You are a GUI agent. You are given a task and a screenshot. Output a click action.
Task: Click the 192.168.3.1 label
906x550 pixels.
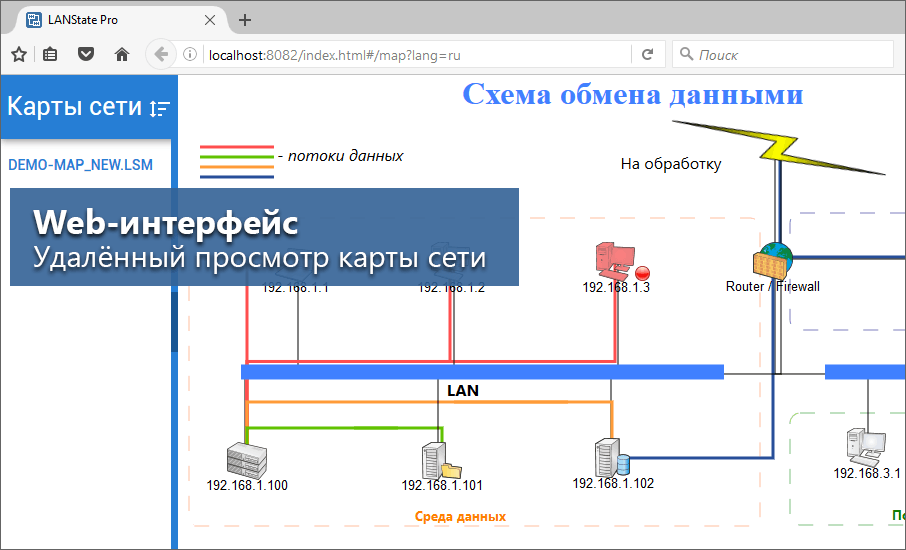pyautogui.click(x=867, y=473)
